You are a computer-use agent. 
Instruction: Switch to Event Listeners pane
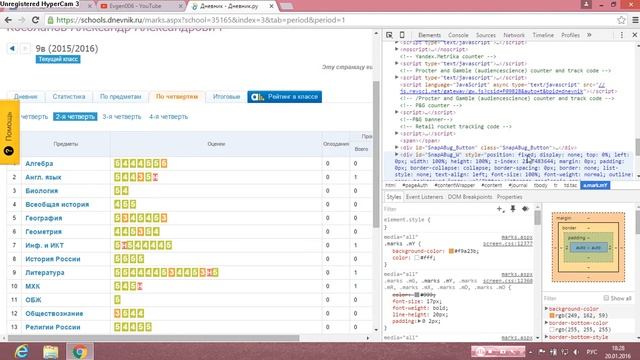click(x=424, y=197)
